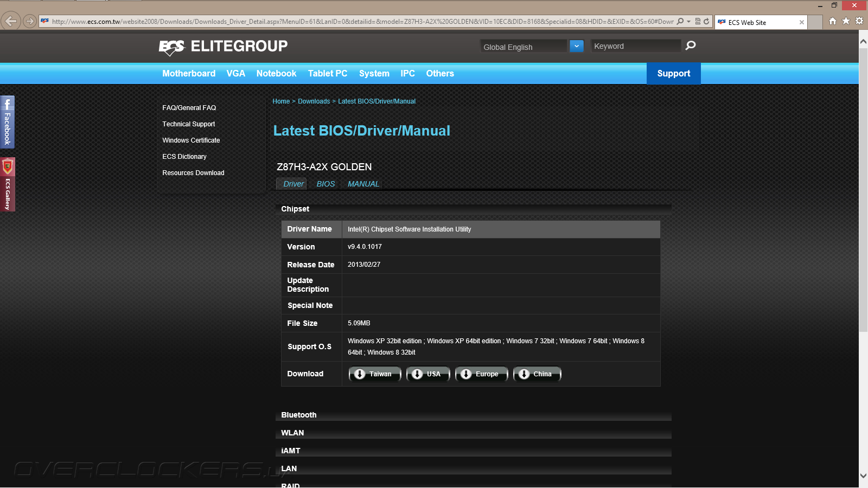Screen dimensions: 868x488
Task: Click the browser Forward arrow button
Action: click(x=30, y=22)
